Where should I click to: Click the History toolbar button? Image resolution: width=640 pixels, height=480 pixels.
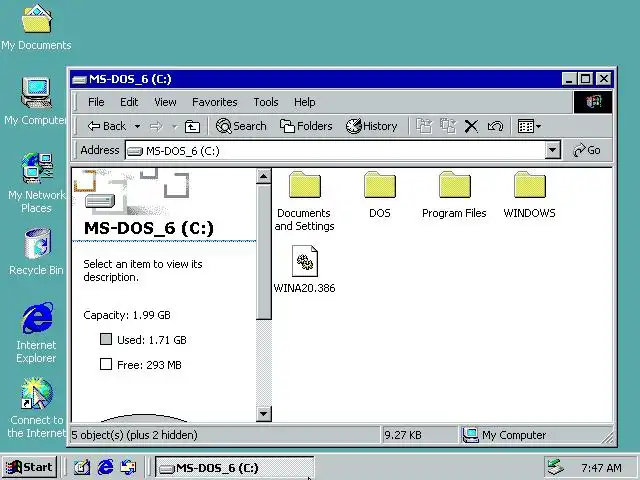pos(371,126)
